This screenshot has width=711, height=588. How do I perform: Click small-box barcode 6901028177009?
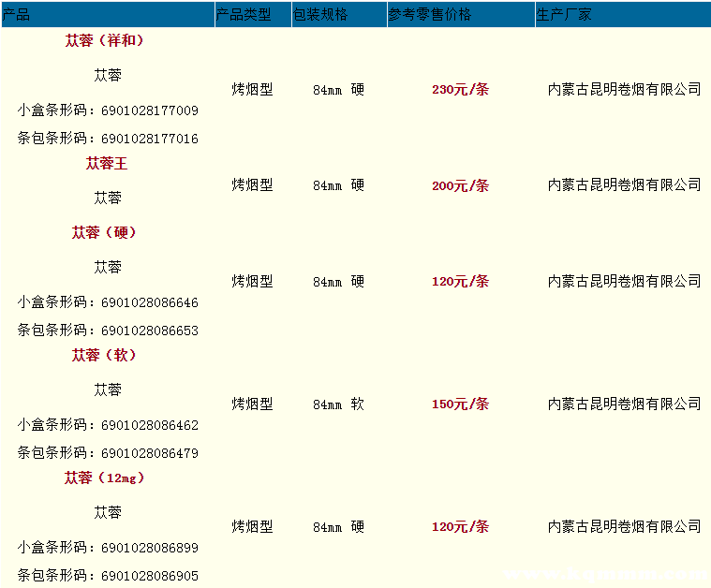point(150,110)
